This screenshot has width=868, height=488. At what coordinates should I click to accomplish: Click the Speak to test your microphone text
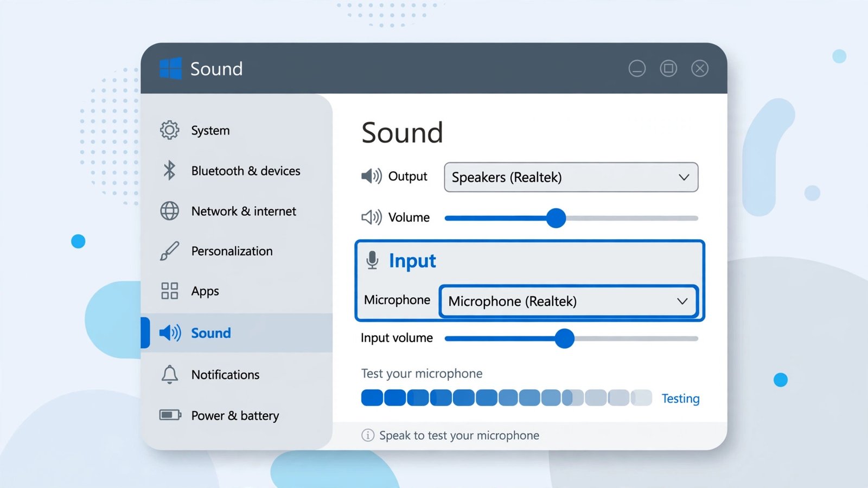pyautogui.click(x=459, y=435)
